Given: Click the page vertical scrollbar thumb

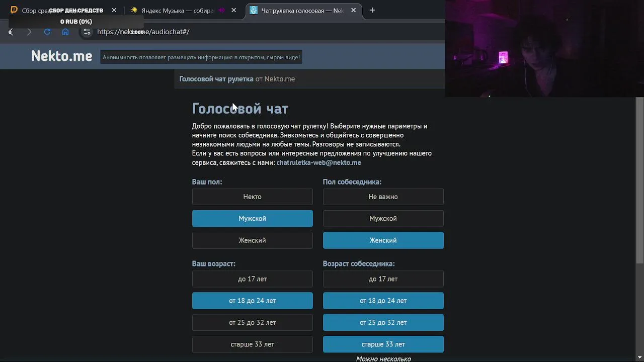Looking at the screenshot, I should (x=640, y=180).
